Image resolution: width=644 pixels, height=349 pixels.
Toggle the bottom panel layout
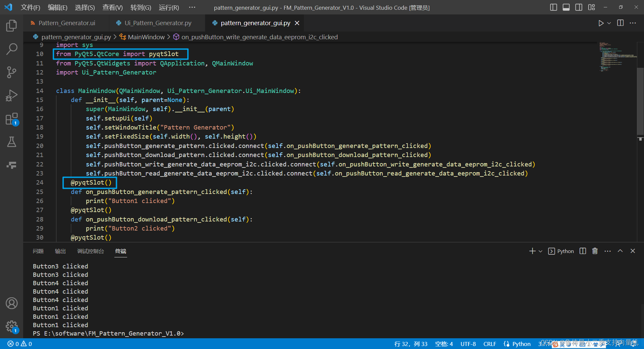[566, 7]
